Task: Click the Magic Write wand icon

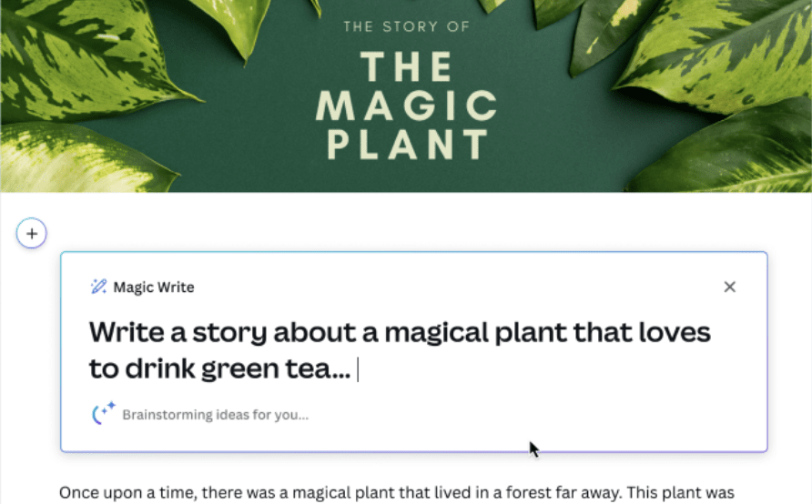Action: [98, 287]
